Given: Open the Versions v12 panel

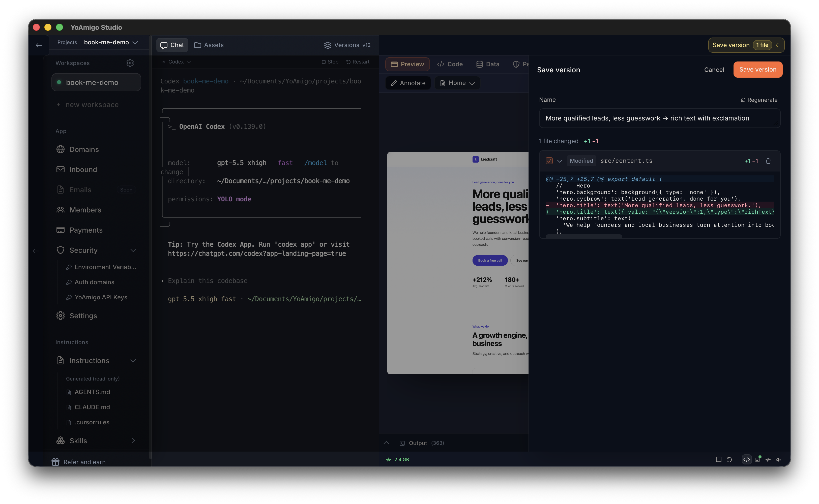Looking at the screenshot, I should [x=347, y=45].
